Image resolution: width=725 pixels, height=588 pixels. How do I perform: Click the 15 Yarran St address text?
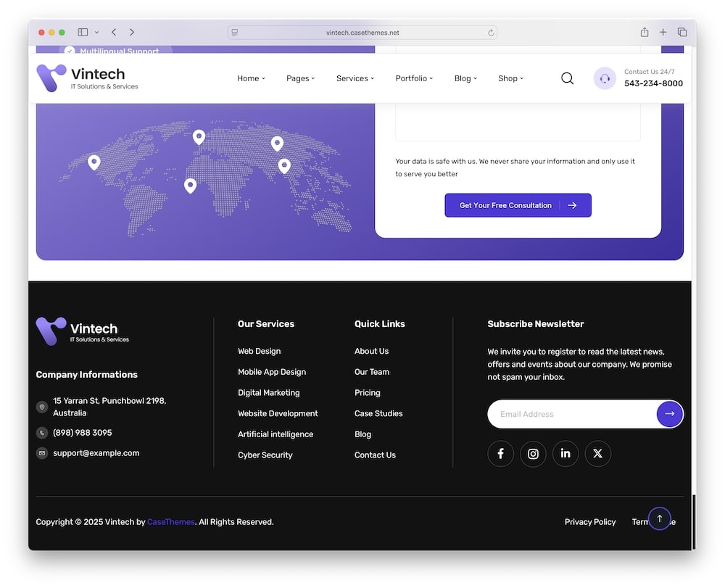(x=109, y=407)
